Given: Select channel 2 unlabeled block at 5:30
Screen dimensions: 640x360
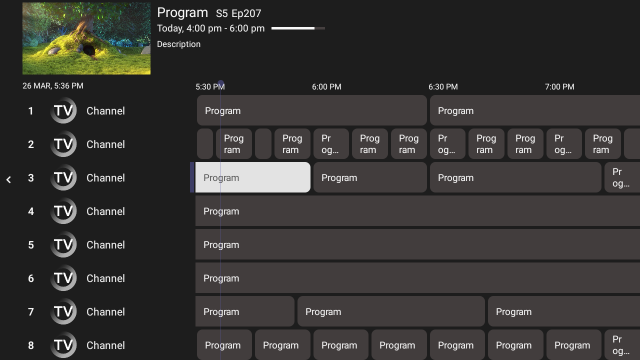Looking at the screenshot, I should (205, 144).
